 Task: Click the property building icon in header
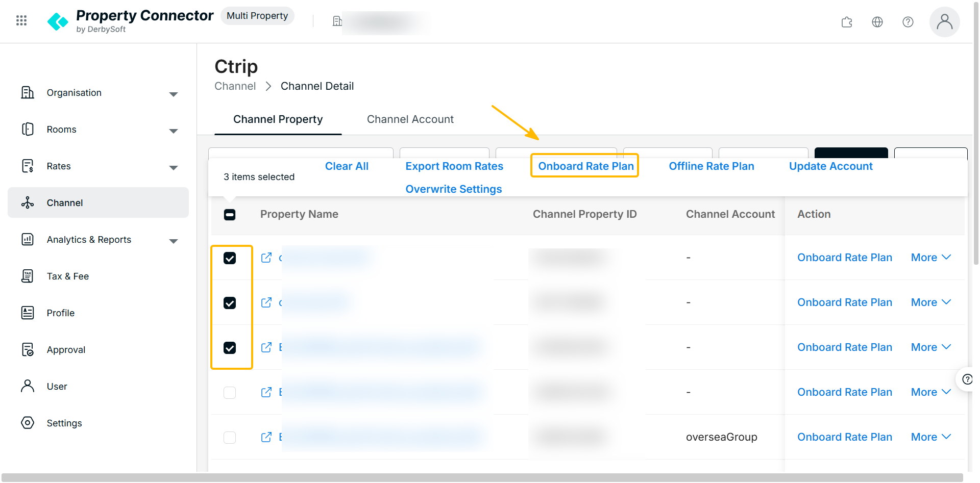point(337,21)
